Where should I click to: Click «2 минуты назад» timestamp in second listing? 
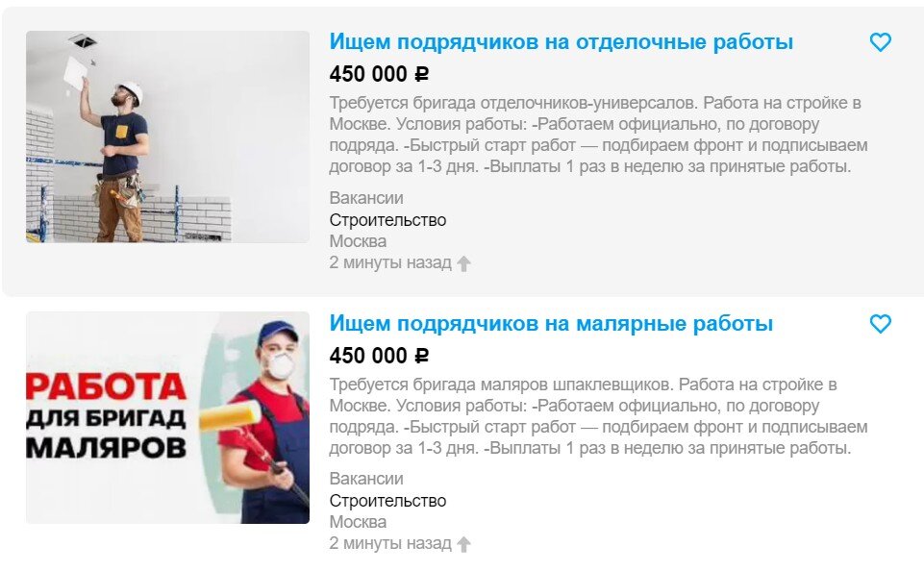390,543
